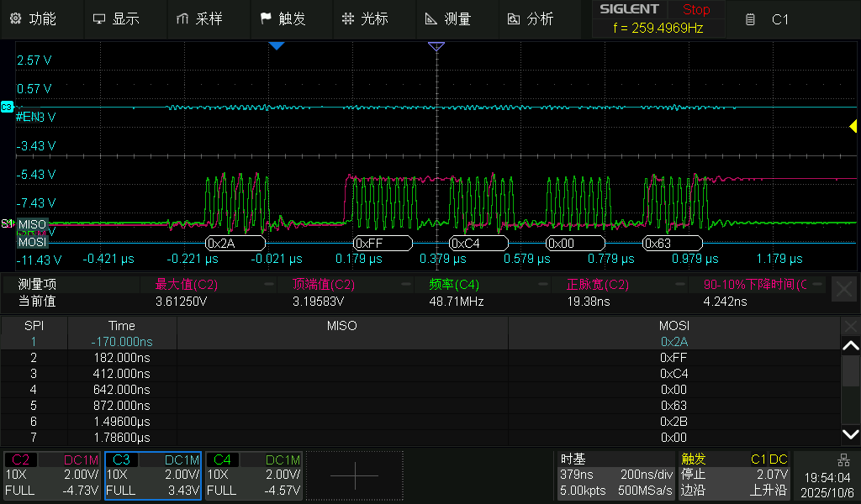Image resolution: width=861 pixels, height=504 pixels.
Task: Open the 测量 measure dropdown menu
Action: click(x=448, y=18)
